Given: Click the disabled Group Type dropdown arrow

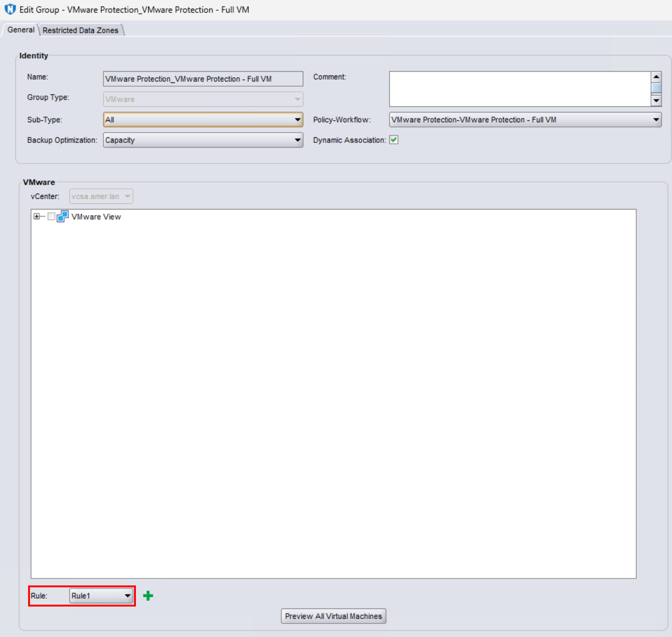Looking at the screenshot, I should coord(297,99).
